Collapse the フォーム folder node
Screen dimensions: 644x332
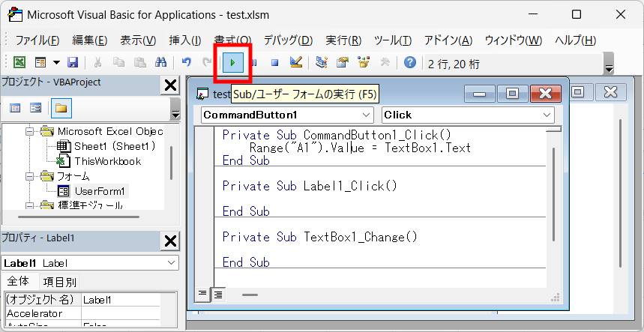click(x=29, y=176)
